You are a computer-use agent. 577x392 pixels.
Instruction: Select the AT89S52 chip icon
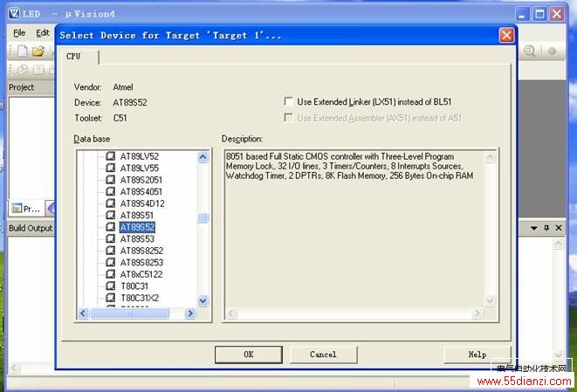coord(110,227)
